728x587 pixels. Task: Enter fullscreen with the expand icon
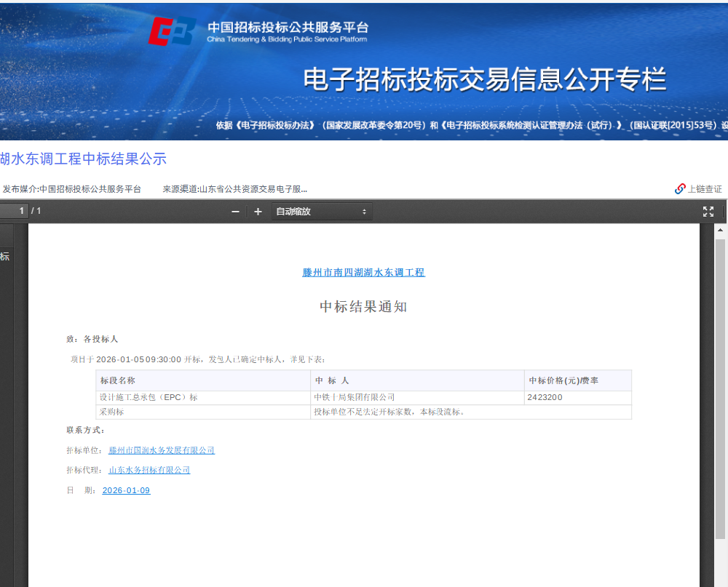(x=708, y=211)
